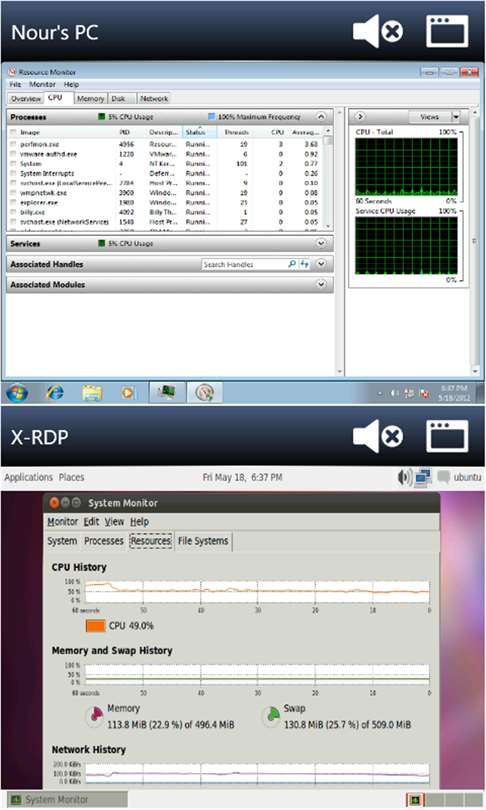Click the Ubuntu panel network connection icon
486x810 pixels.
(424, 477)
